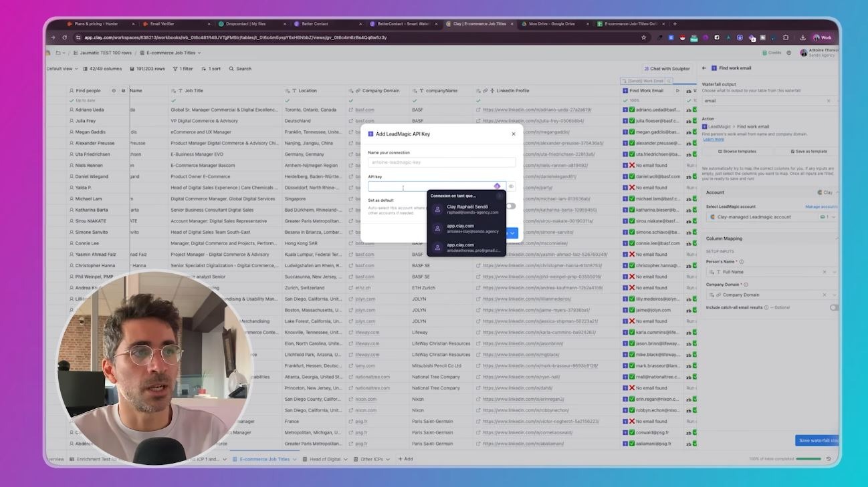The height and width of the screenshot is (487, 868).
Task: Toggle Include catch-all email results
Action: coord(834,307)
